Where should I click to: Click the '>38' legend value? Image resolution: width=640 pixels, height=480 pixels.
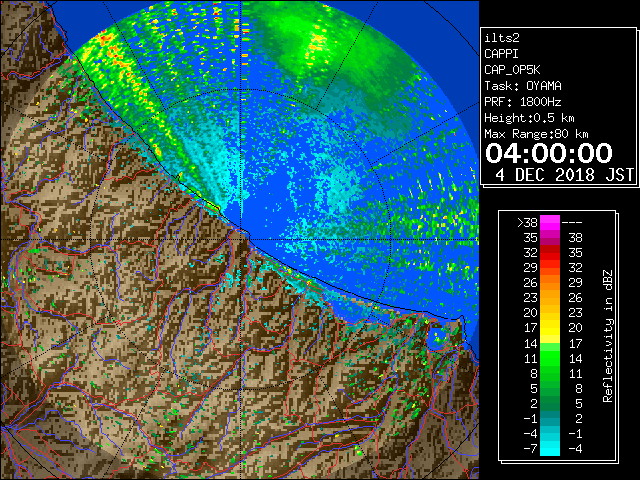tap(527, 223)
